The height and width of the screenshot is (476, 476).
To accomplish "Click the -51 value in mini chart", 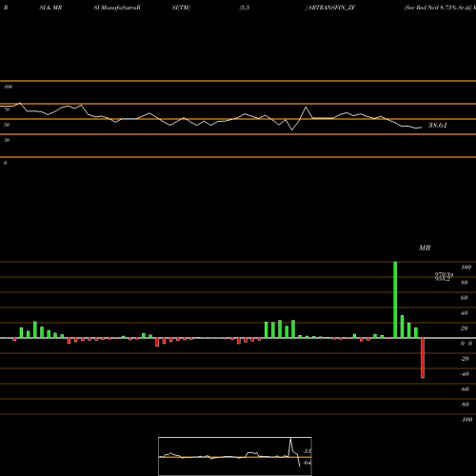I will pos(307,451).
